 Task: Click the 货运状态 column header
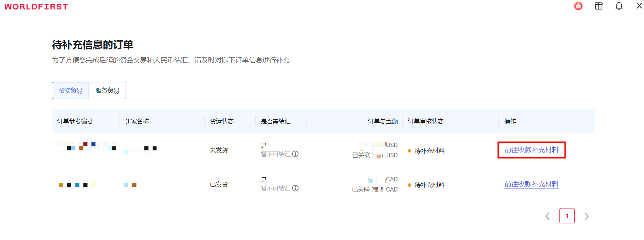[x=222, y=121]
